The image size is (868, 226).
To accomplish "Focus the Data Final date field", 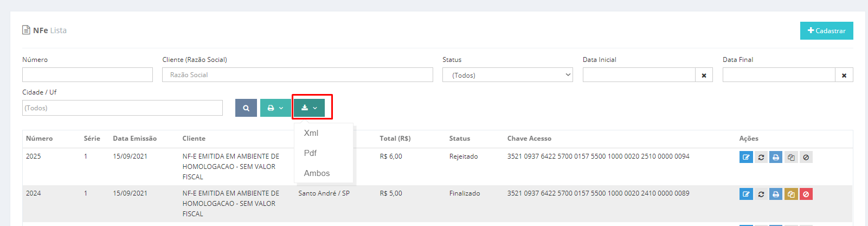I will coord(779,75).
